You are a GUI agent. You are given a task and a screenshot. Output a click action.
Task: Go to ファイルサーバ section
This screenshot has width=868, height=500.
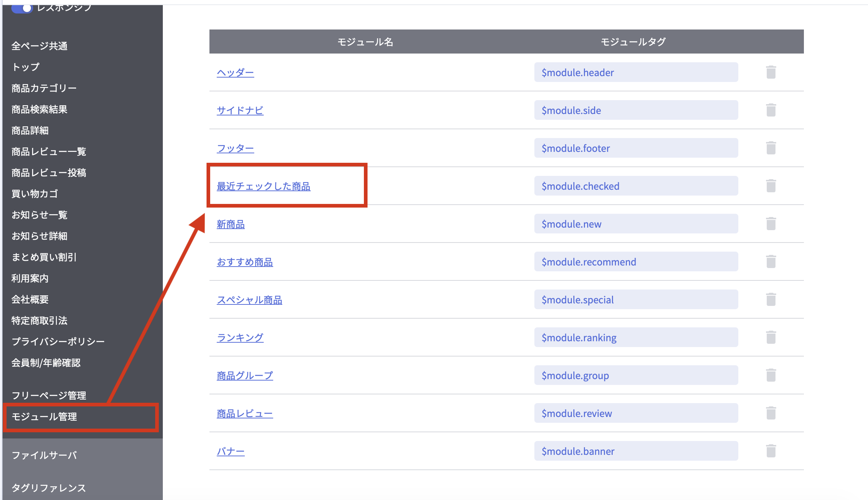44,455
